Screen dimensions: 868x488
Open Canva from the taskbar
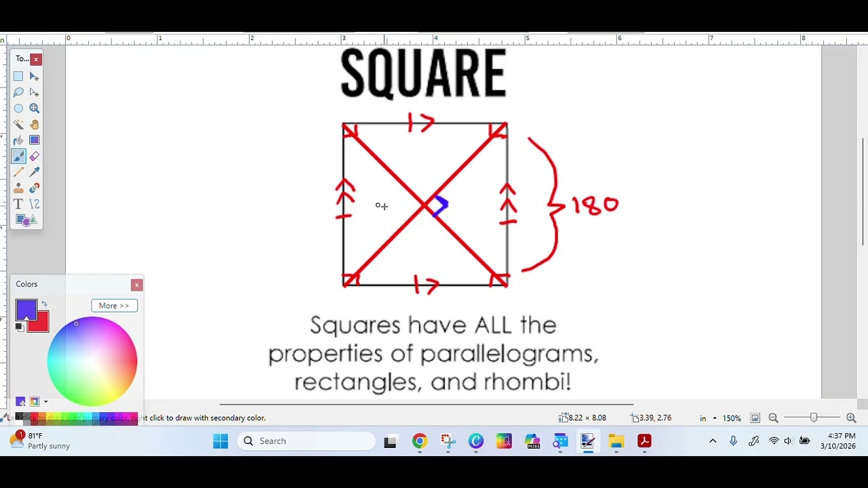pyautogui.click(x=476, y=441)
